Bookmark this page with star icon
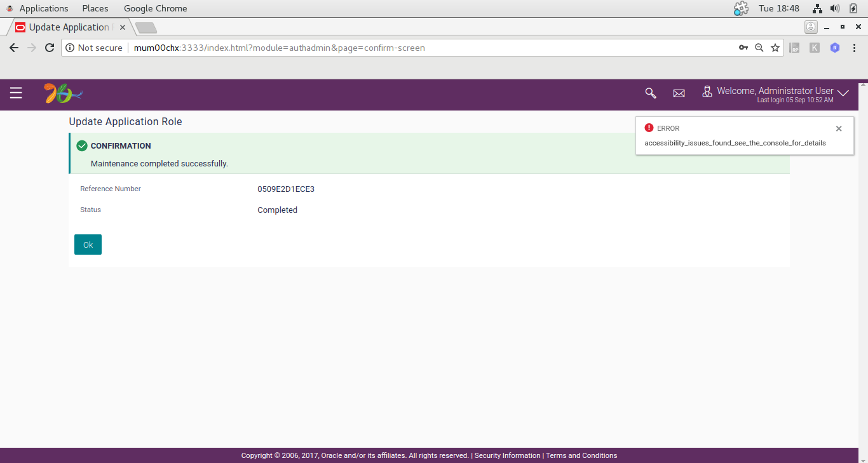The height and width of the screenshot is (463, 868). [775, 48]
